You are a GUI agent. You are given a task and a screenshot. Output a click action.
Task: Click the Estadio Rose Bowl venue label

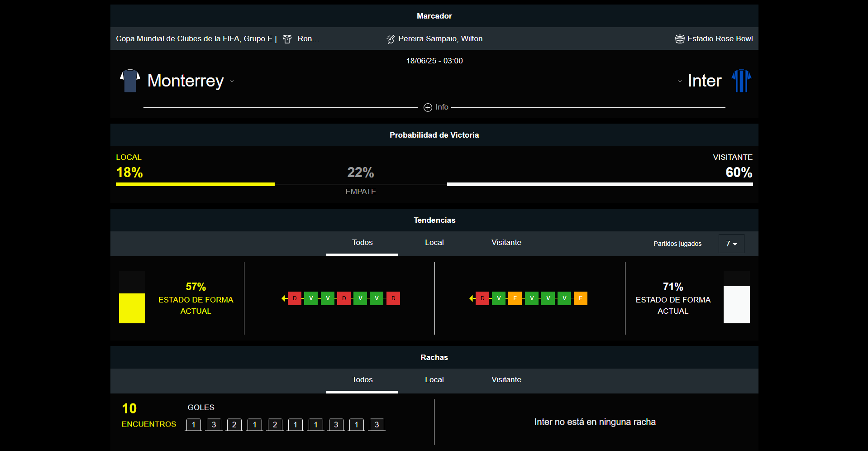pyautogui.click(x=720, y=39)
